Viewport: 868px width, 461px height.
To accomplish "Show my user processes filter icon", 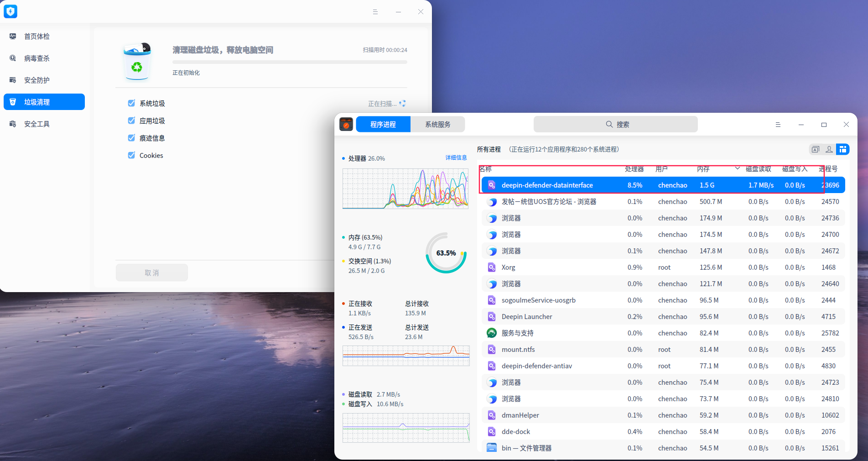I will pos(829,149).
